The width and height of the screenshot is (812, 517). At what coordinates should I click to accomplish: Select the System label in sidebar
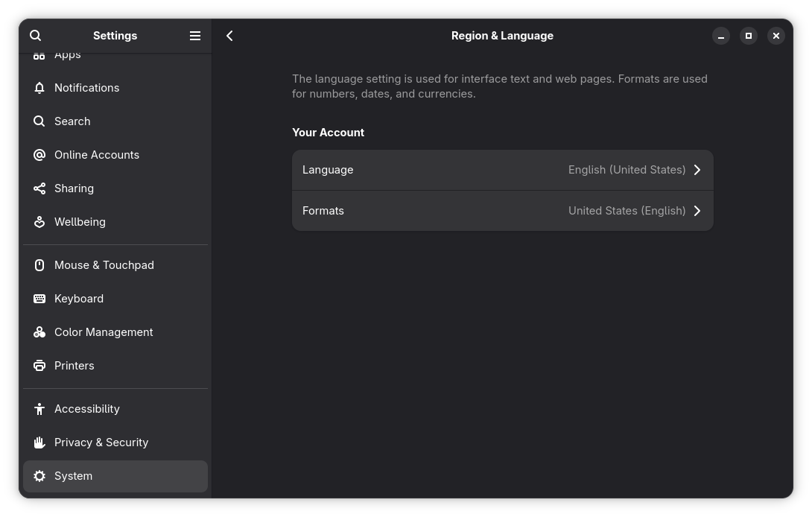pyautogui.click(x=74, y=476)
